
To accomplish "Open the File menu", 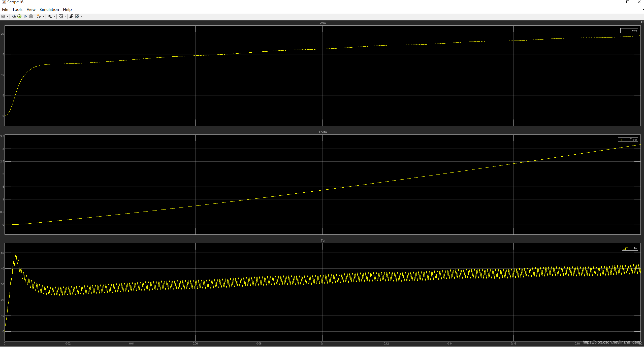I will [5, 9].
